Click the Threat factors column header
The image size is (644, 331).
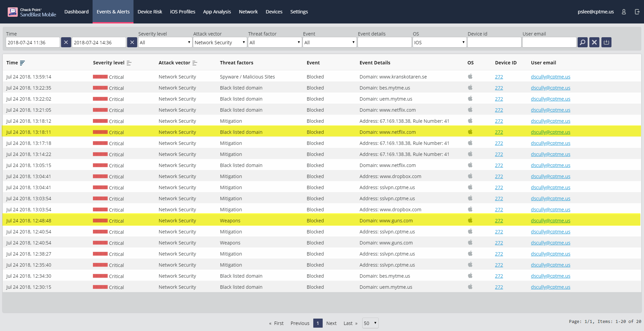[236, 63]
